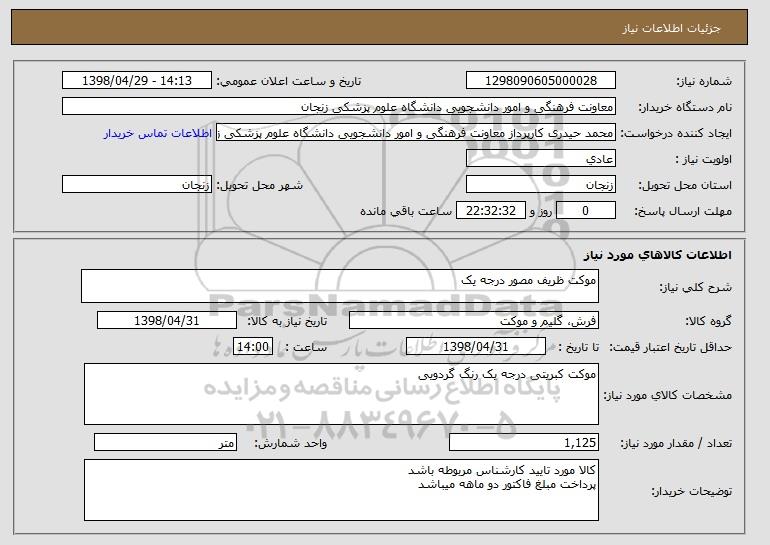770x545 pixels.
Task: Click the مهلت ارسال پاسخ label
Action: [x=683, y=211]
